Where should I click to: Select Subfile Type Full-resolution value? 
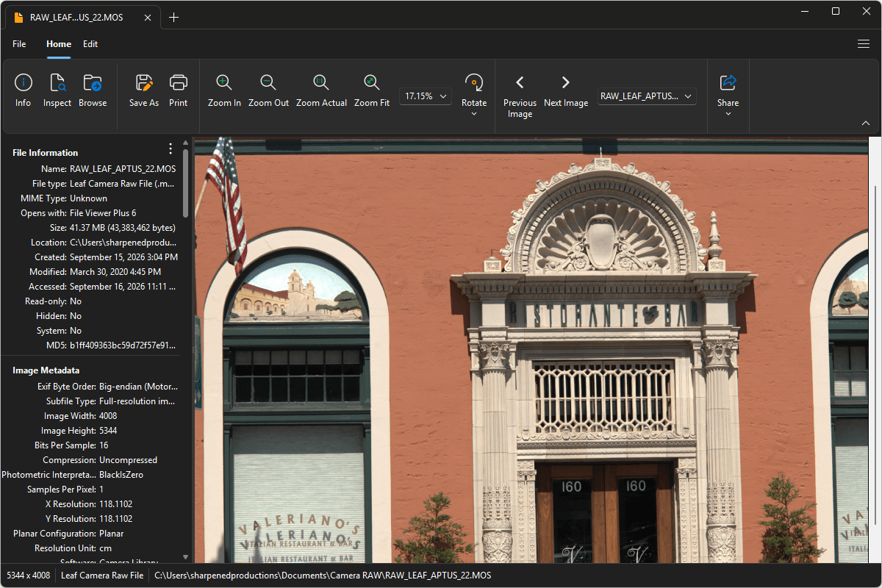138,401
